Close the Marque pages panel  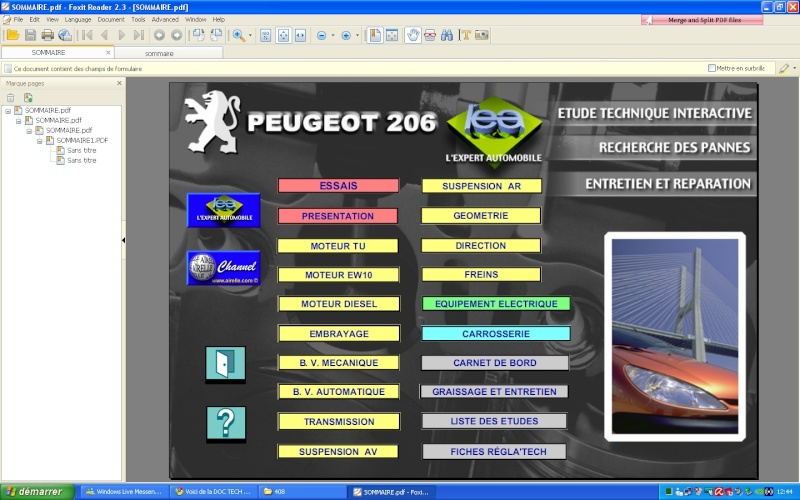point(119,83)
